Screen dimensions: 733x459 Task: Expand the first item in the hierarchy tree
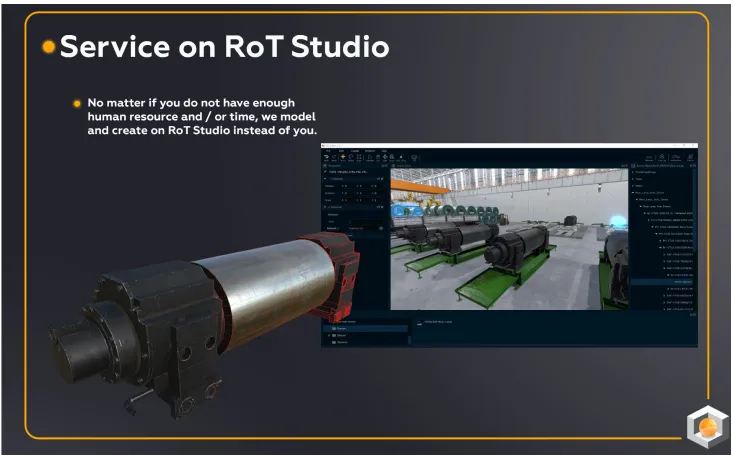tap(632, 171)
